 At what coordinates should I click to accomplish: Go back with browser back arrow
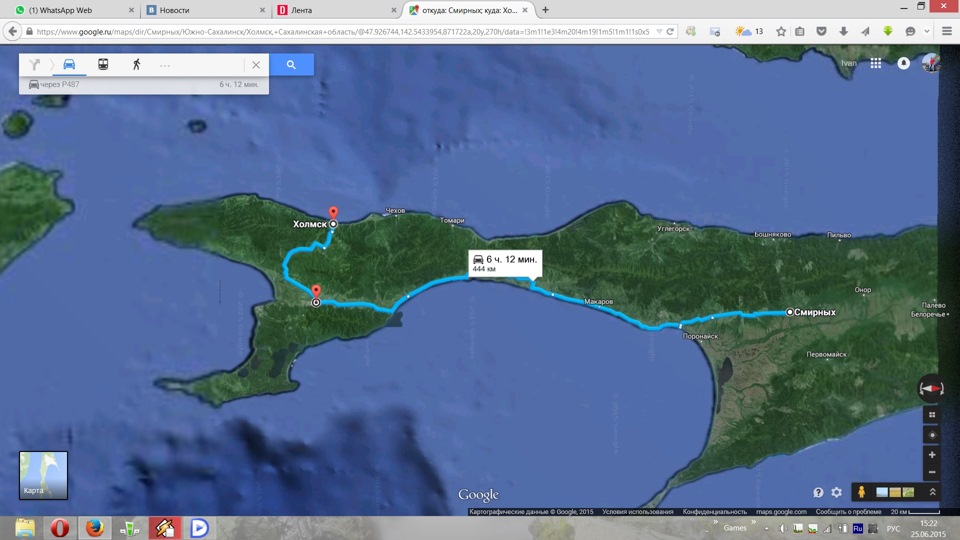coord(13,31)
